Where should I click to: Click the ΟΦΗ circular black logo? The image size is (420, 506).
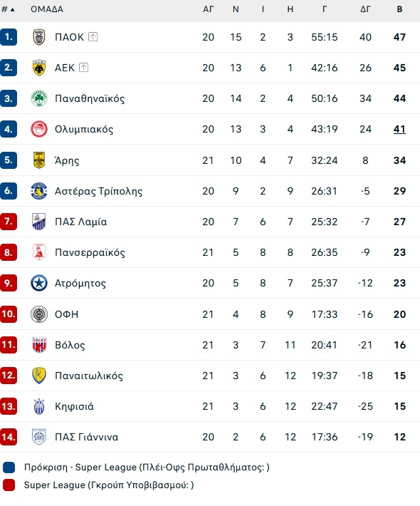pyautogui.click(x=39, y=314)
